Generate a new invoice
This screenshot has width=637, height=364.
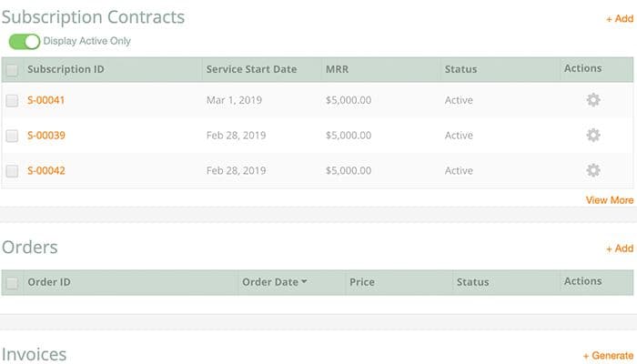coord(608,356)
